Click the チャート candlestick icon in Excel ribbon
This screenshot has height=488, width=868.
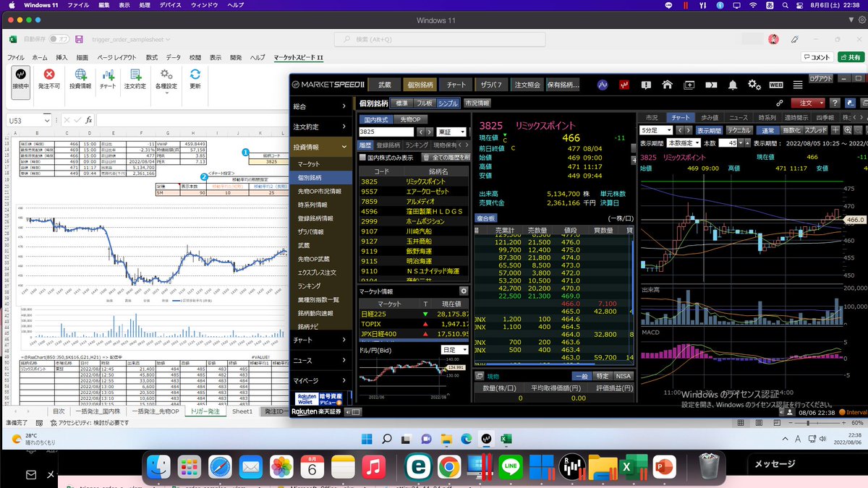pyautogui.click(x=108, y=74)
